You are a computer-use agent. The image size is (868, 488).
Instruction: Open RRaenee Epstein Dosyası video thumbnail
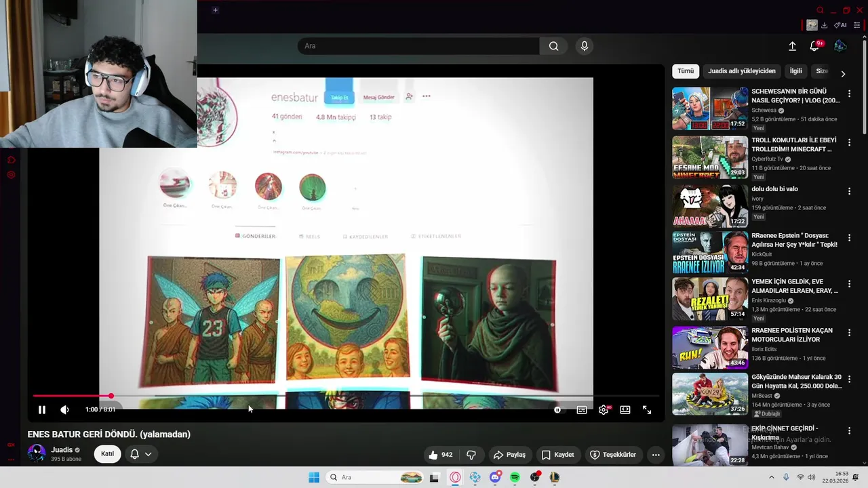click(710, 251)
